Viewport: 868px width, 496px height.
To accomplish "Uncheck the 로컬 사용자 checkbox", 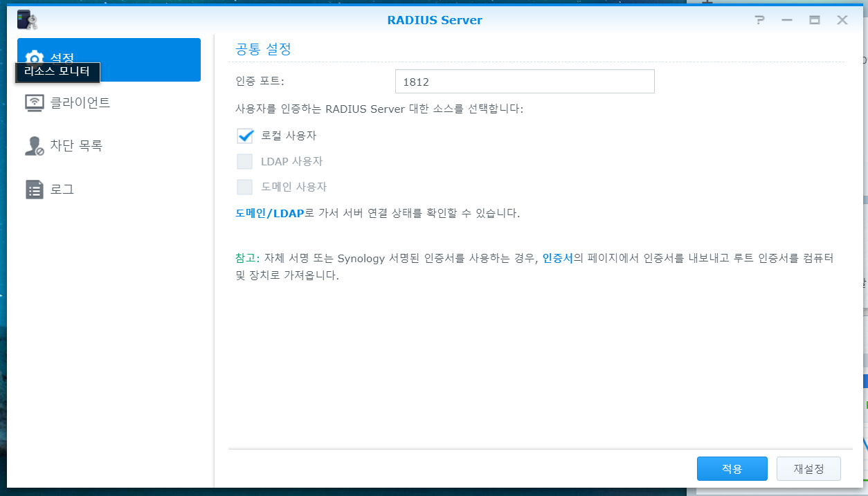I will coord(244,136).
